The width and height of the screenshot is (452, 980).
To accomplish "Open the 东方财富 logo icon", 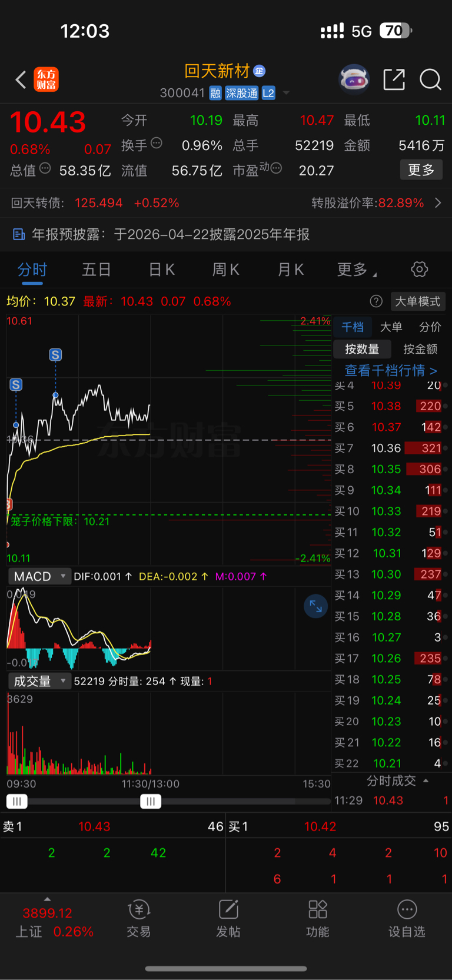I will [x=46, y=79].
